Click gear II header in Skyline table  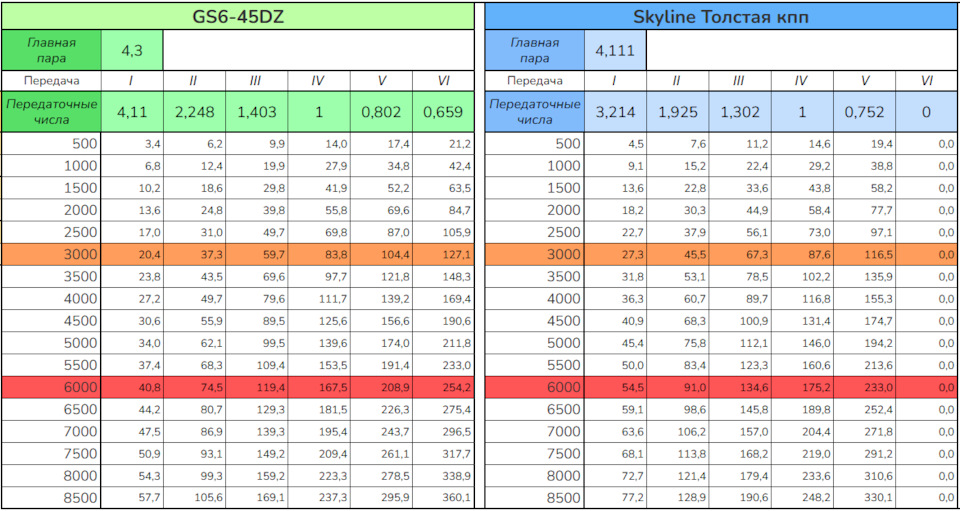[677, 81]
